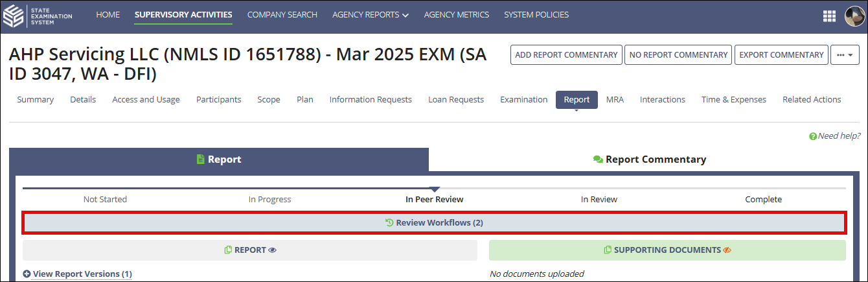
Task: Click the Complete progress step
Action: pyautogui.click(x=764, y=200)
